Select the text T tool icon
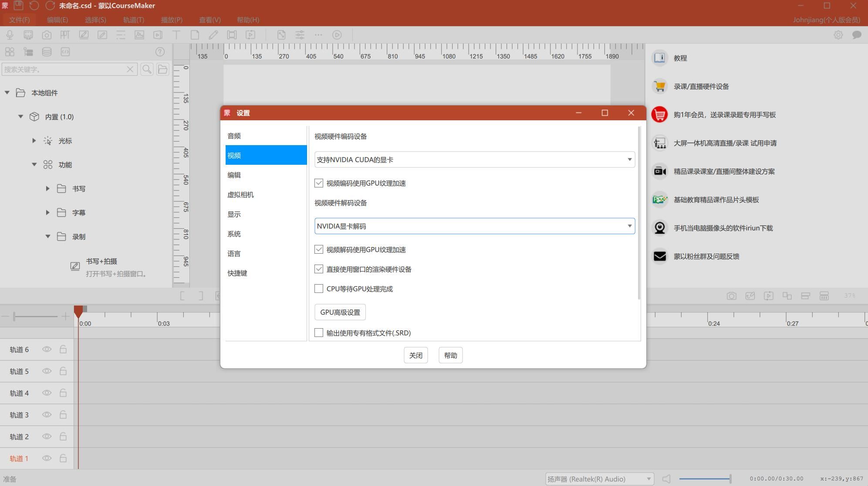The image size is (868, 486). coord(176,35)
